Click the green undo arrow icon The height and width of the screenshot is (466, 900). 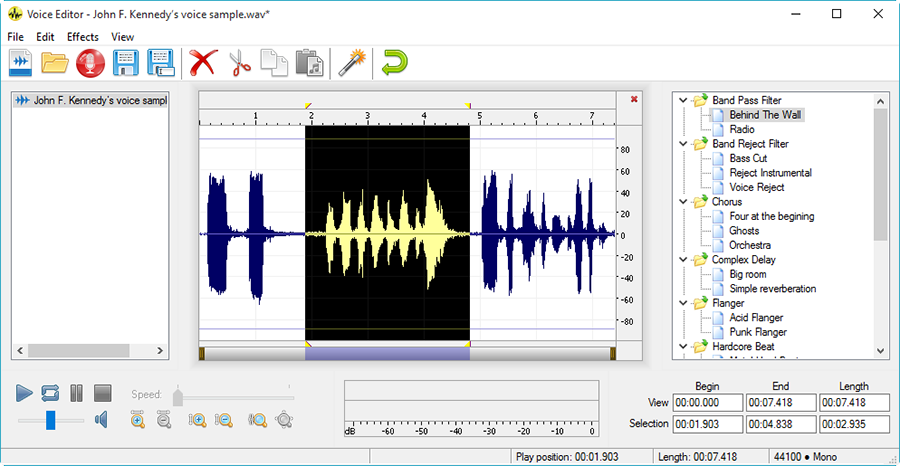coord(394,64)
